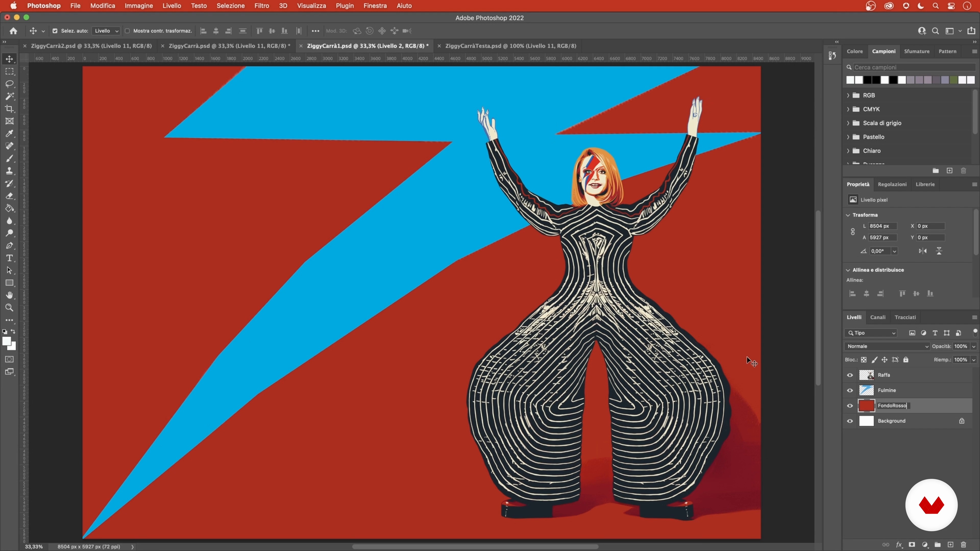
Task: Select the Blur tool
Action: [x=9, y=221]
